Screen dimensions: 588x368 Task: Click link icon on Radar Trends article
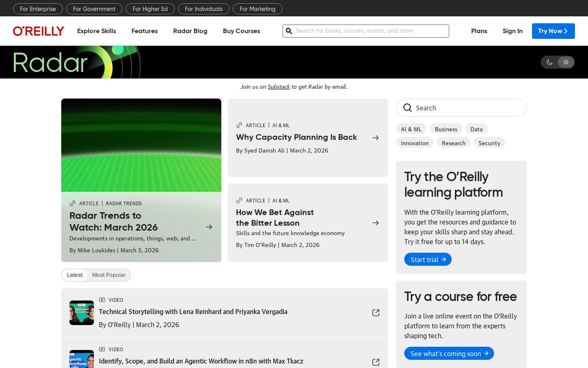[73, 203]
